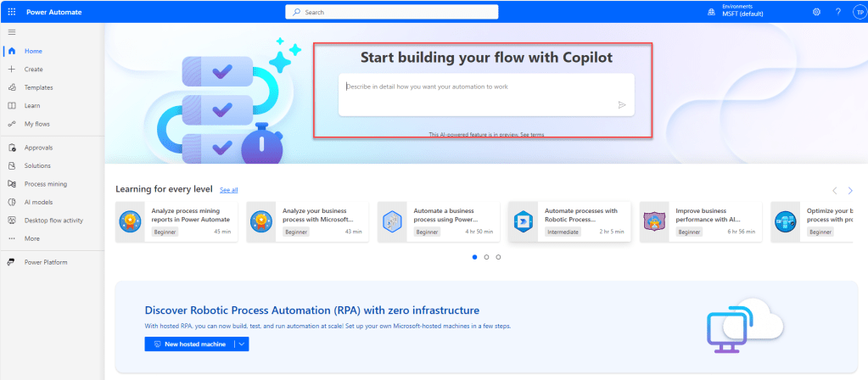The width and height of the screenshot is (868, 380).
Task: Open the app launcher waffle icon
Action: coord(12,12)
